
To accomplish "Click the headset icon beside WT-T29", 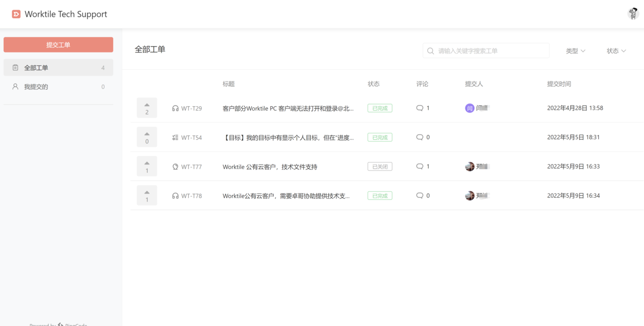I will click(175, 108).
